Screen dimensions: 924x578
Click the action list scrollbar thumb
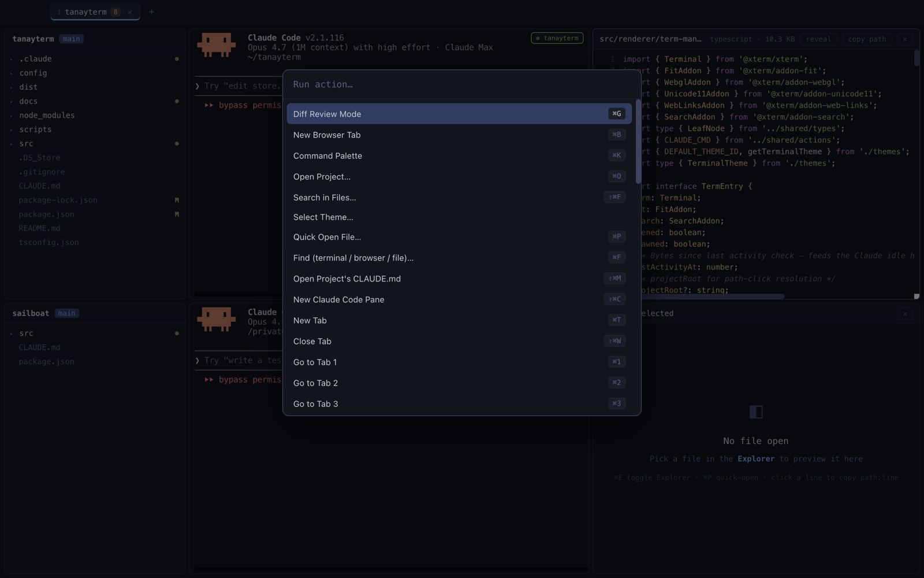(x=638, y=142)
